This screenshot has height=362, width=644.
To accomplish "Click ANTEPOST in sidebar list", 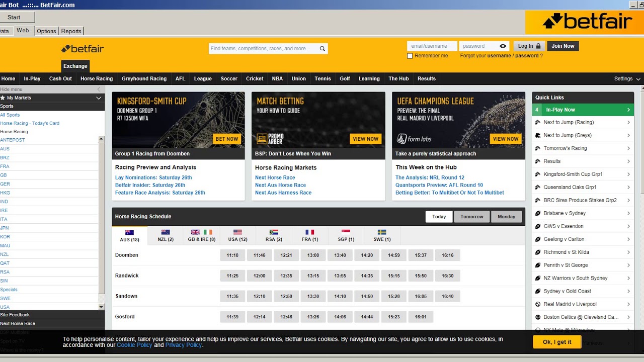I will point(13,140).
